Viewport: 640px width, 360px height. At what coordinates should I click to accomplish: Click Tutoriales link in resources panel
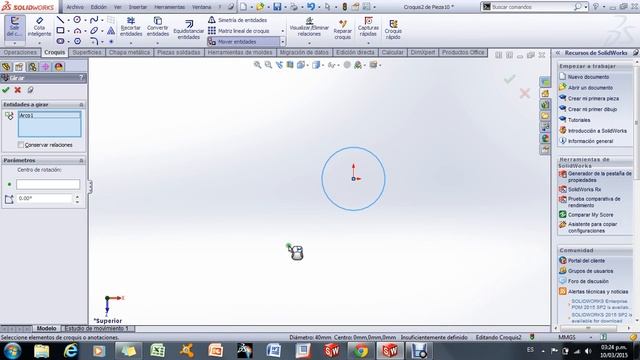pyautogui.click(x=579, y=120)
